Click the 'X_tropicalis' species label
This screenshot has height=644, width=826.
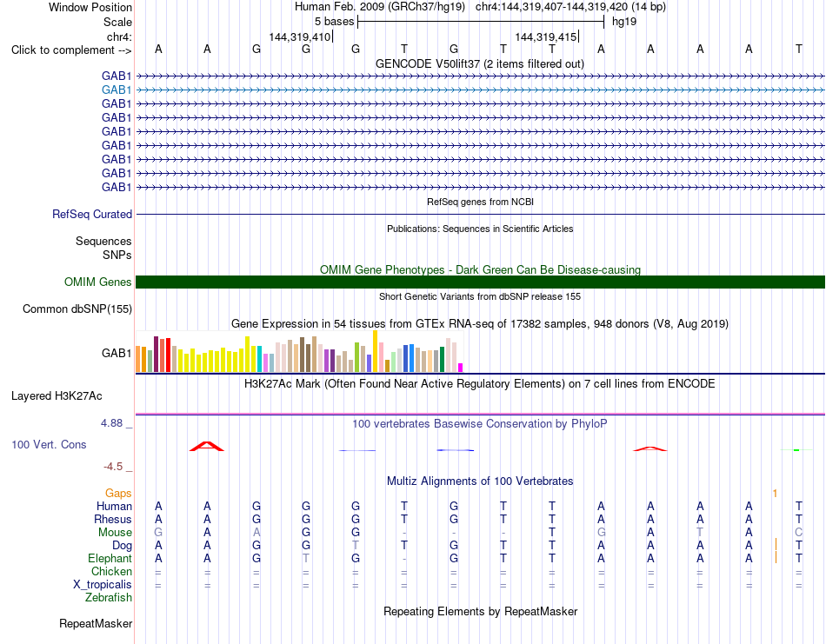click(x=103, y=585)
